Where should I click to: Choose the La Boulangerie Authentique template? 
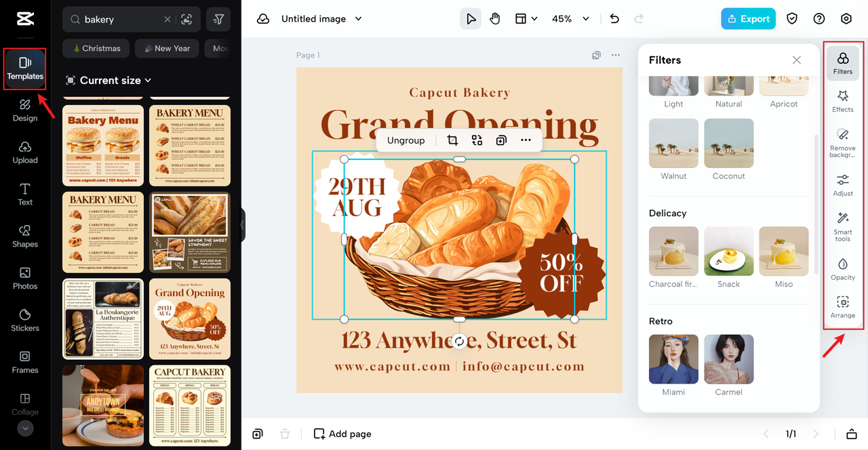[x=103, y=319]
